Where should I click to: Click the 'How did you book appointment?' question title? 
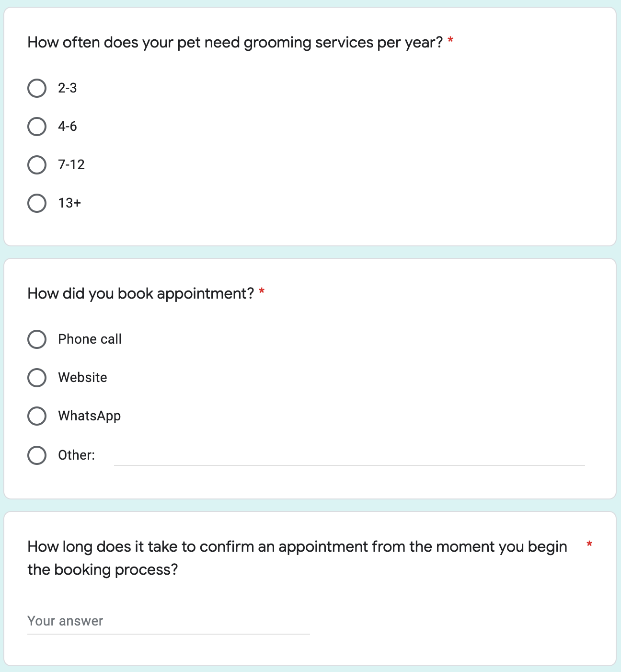[141, 293]
